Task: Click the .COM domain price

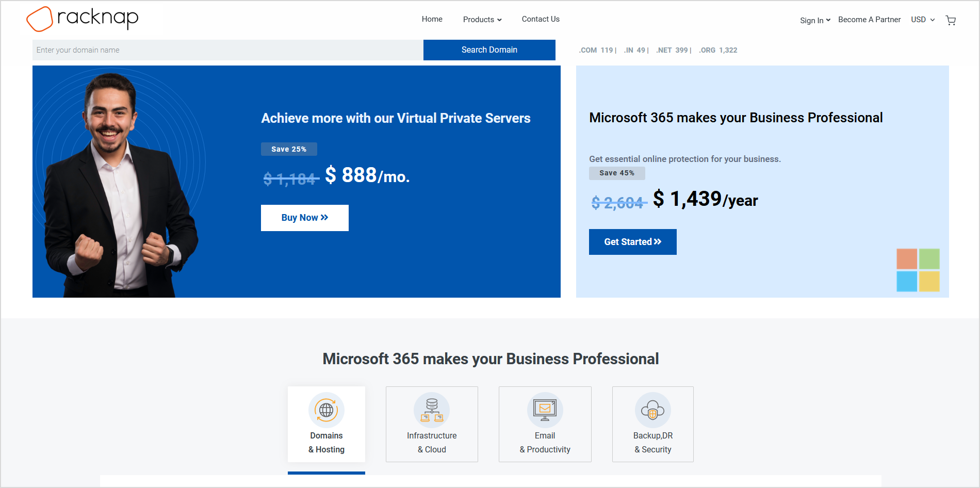Action: click(597, 50)
